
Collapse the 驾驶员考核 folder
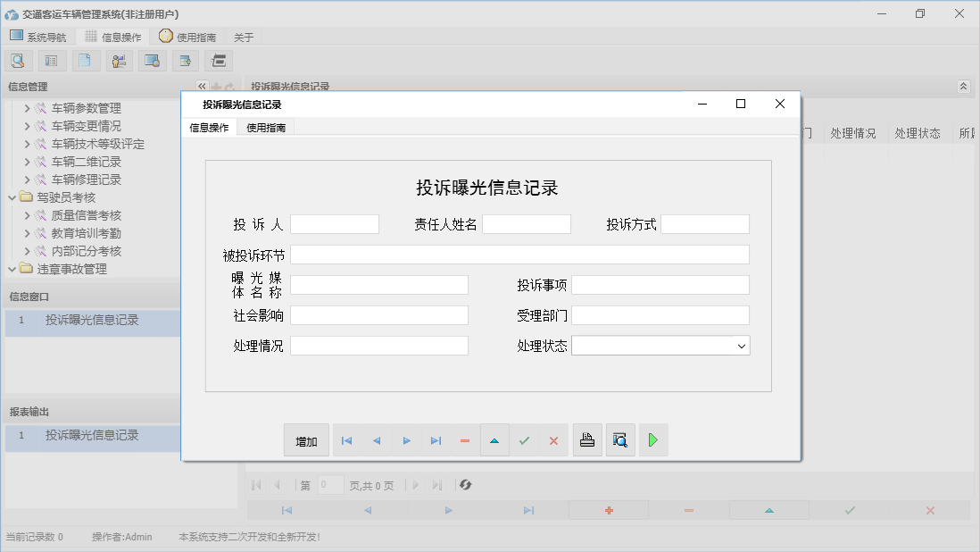pos(12,197)
